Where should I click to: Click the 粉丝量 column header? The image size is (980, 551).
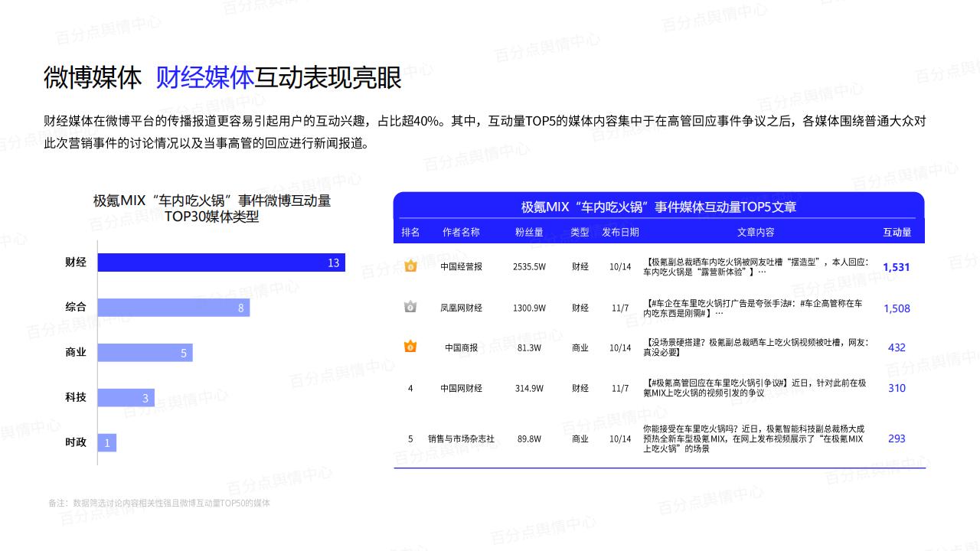click(529, 232)
